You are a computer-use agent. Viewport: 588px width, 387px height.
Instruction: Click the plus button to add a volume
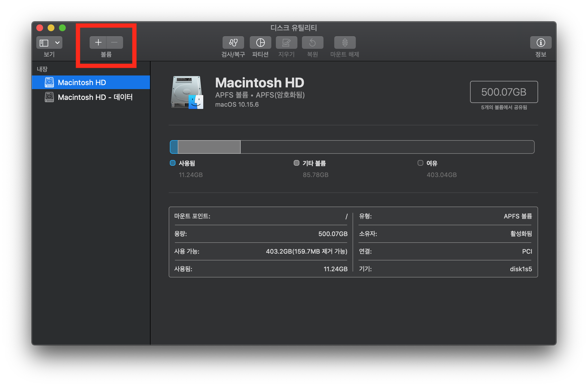click(98, 43)
